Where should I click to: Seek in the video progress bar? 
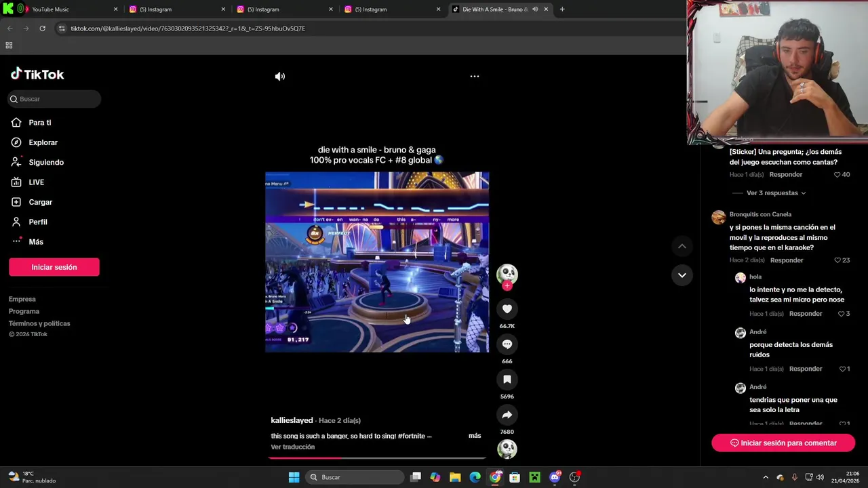377,458
